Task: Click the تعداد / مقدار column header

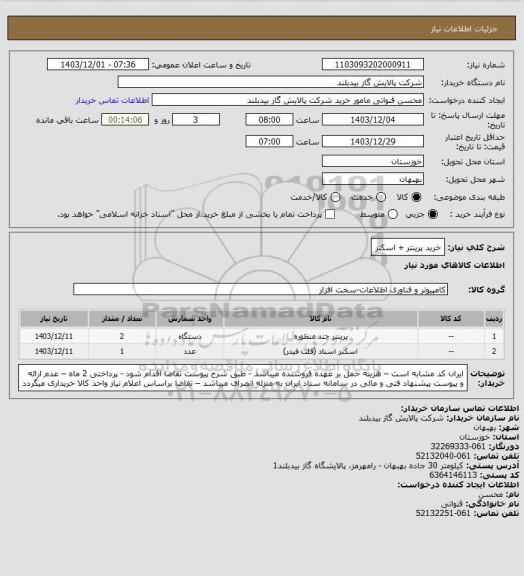Action: [x=122, y=318]
